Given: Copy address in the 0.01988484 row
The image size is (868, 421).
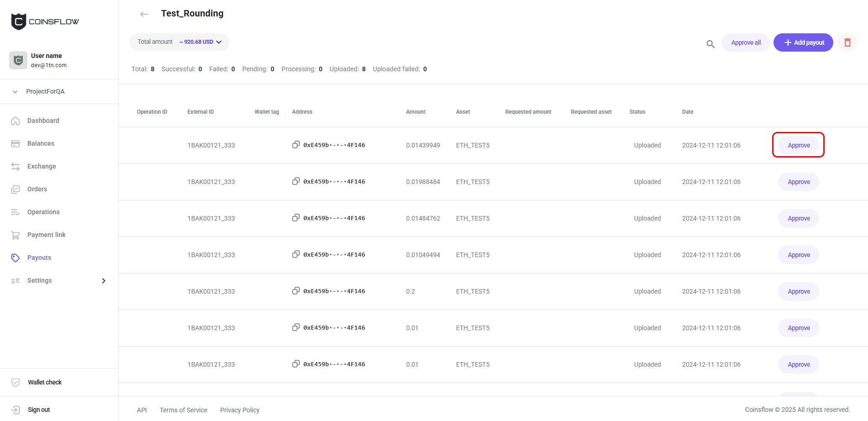Looking at the screenshot, I should click(296, 181).
